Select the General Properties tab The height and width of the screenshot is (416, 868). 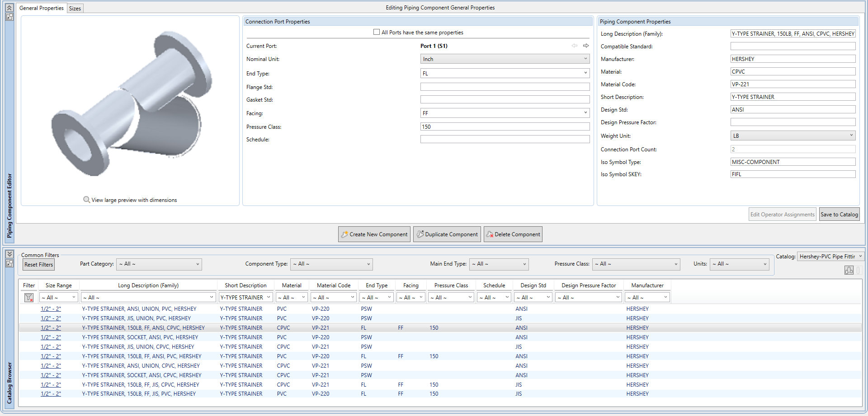(42, 8)
